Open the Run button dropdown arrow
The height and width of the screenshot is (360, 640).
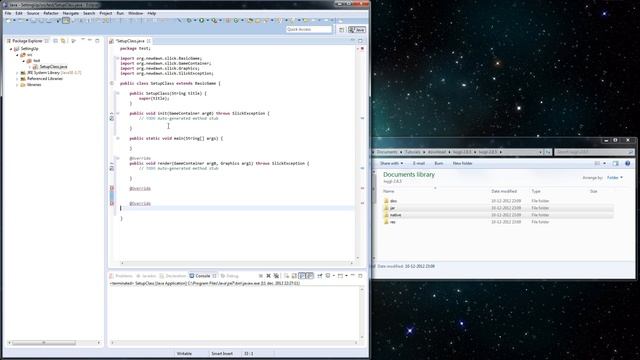[207, 20]
